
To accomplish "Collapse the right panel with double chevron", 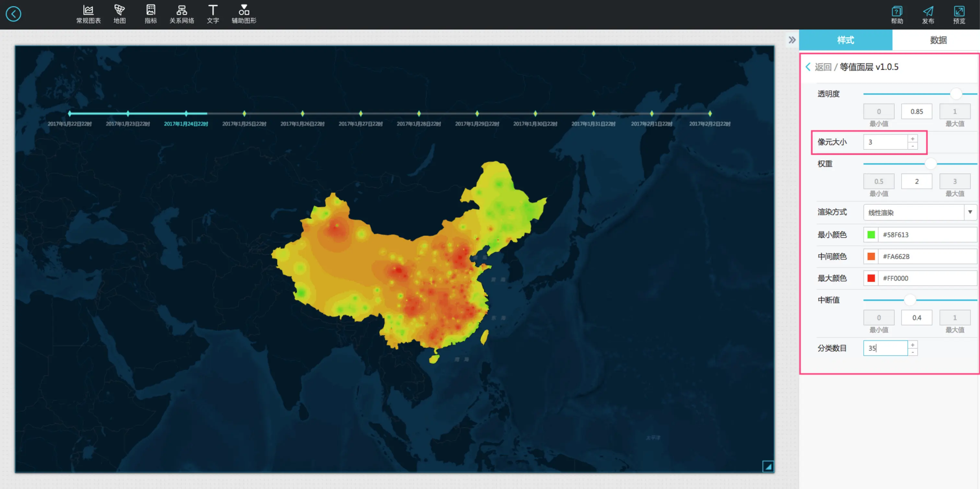I will (792, 40).
